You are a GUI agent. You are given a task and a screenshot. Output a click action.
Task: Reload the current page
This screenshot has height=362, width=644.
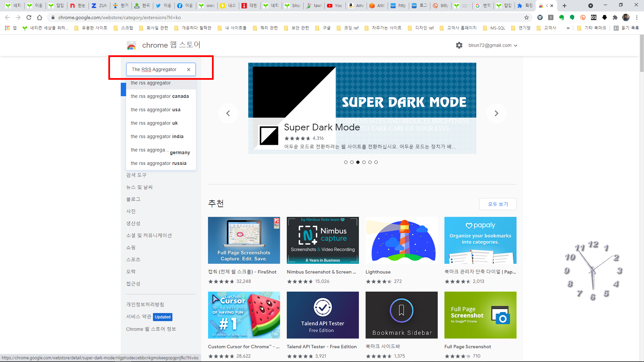29,17
